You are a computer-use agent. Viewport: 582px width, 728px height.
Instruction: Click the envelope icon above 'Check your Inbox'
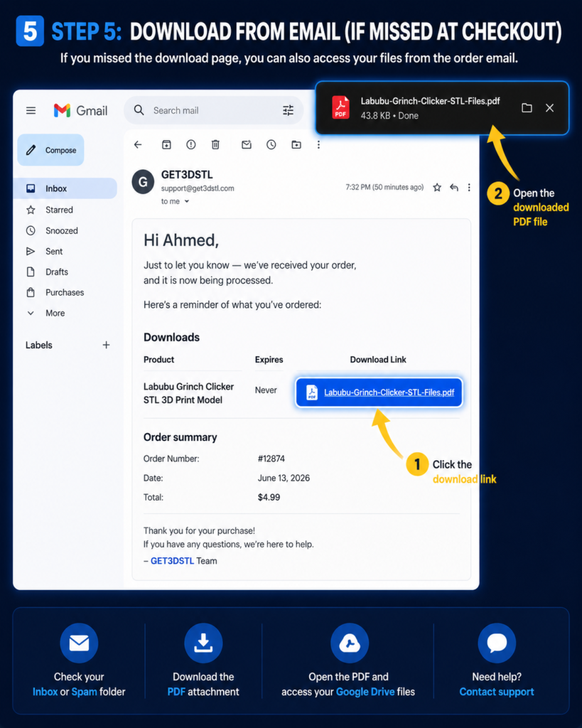click(79, 643)
